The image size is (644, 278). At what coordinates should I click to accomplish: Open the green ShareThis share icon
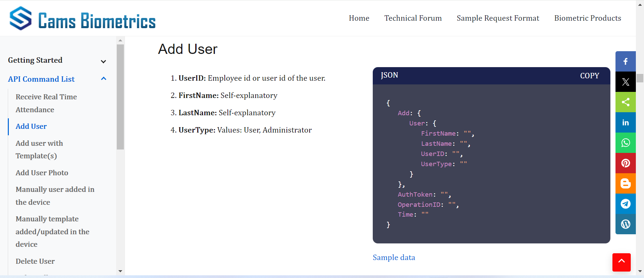[x=625, y=102]
